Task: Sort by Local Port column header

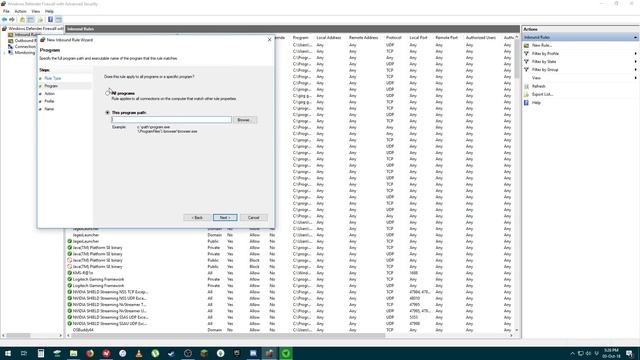Action: [418, 38]
